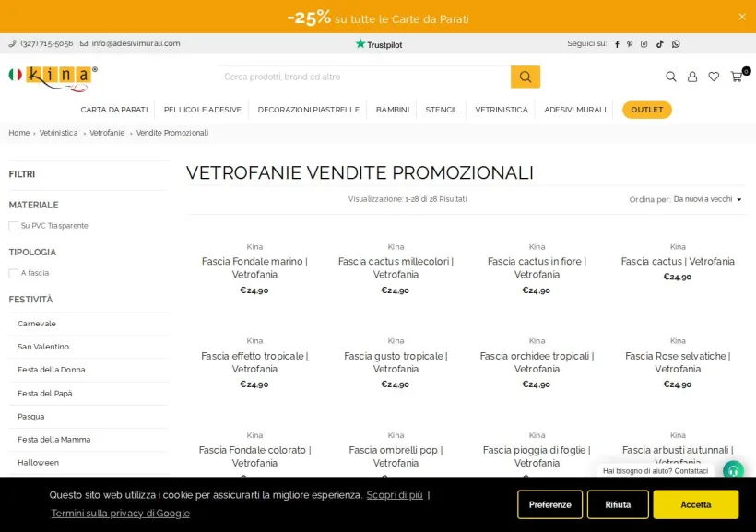Open Fascia gusto tropicale product
756x532 pixels.
click(396, 362)
